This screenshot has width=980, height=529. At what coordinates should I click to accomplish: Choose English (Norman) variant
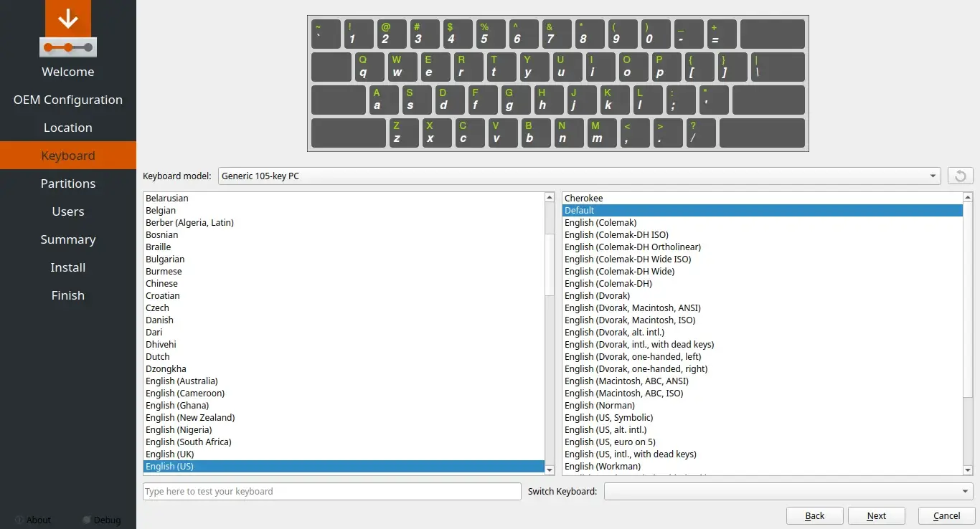763,405
